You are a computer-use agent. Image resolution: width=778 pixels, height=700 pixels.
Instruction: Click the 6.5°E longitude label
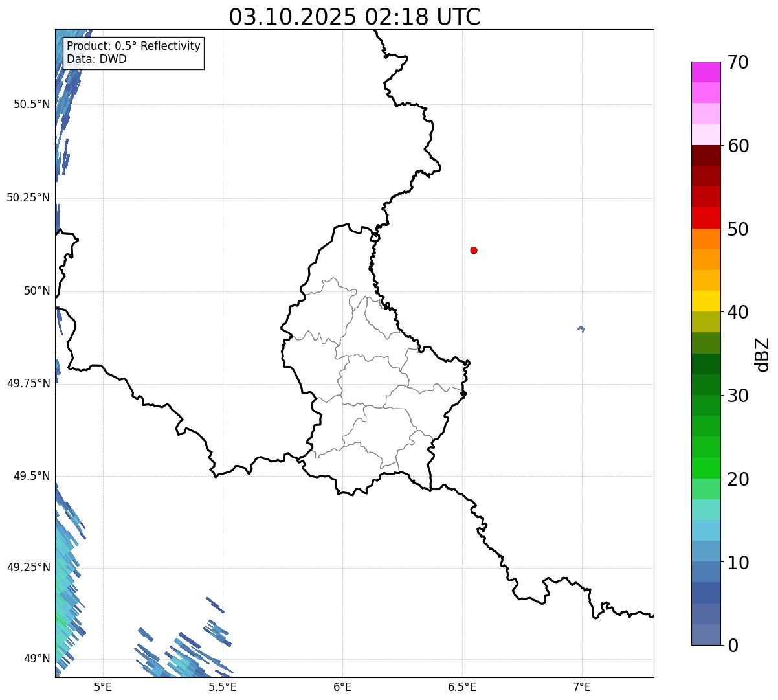(x=462, y=686)
